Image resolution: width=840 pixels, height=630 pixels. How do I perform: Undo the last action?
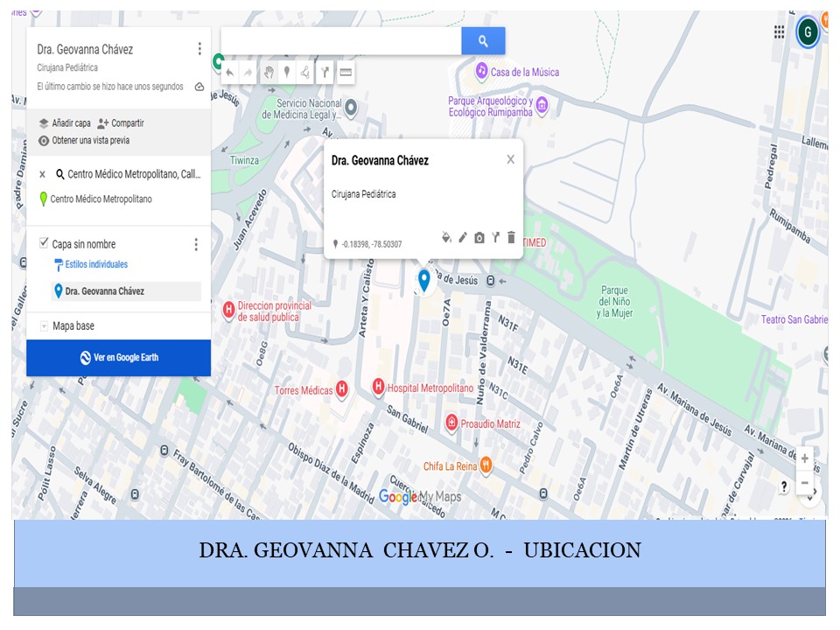pyautogui.click(x=230, y=73)
